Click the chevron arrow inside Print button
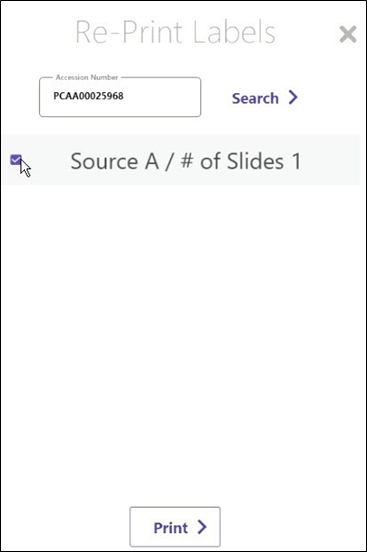This screenshot has width=367, height=552. pyautogui.click(x=202, y=527)
